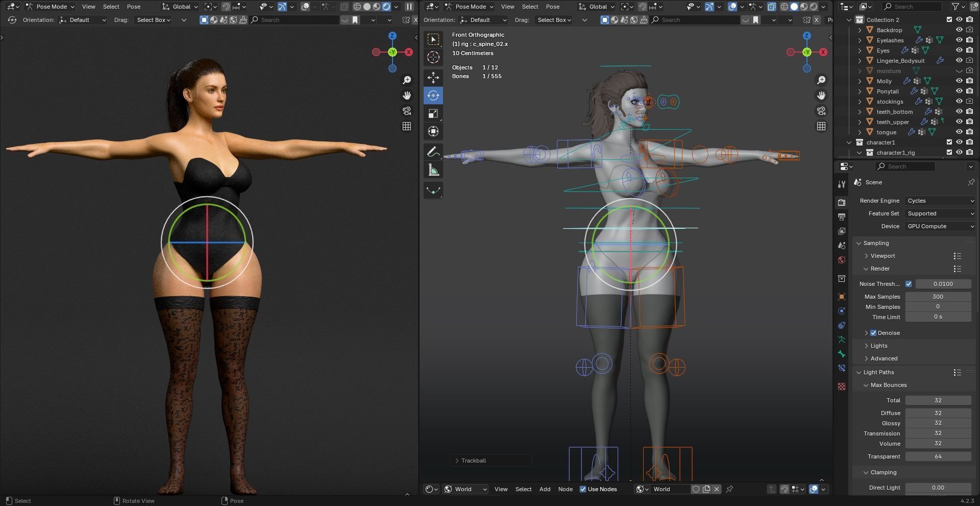Select the Cursor tool in right viewport
Screen dimensions: 980x506
[x=433, y=57]
